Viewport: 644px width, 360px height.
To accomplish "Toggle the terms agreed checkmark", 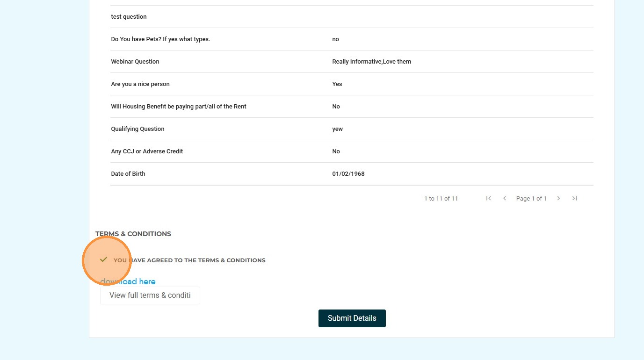I will (104, 259).
